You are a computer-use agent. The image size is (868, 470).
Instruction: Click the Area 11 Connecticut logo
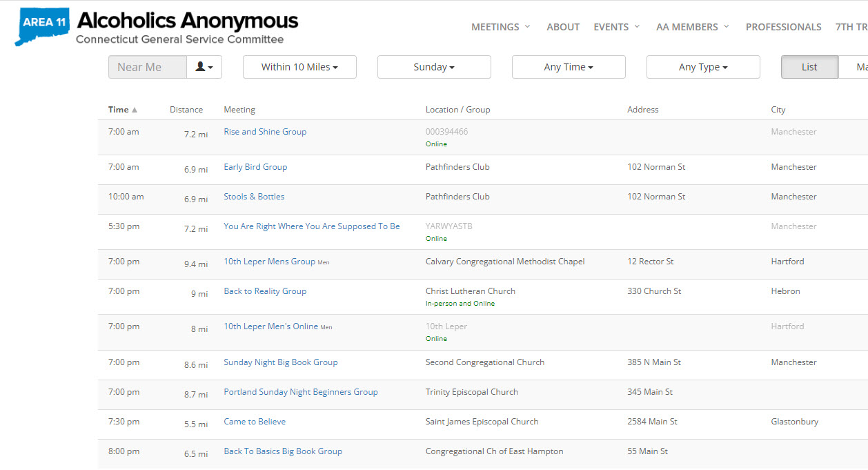[42, 26]
